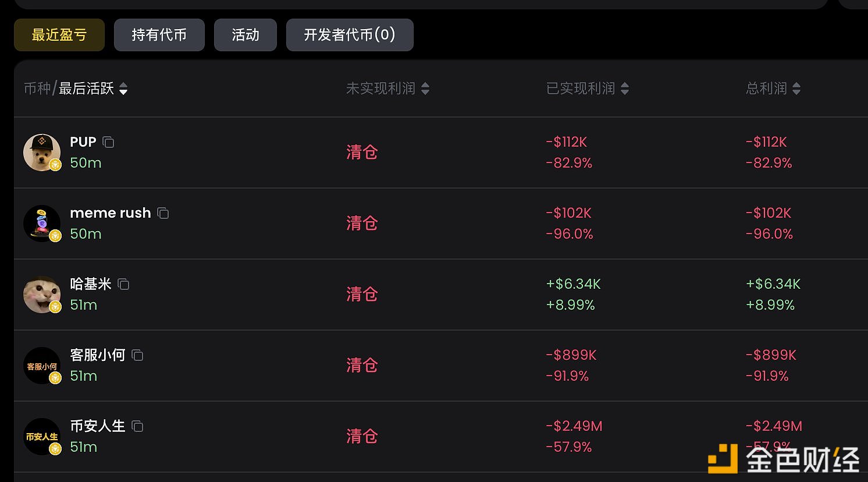The height and width of the screenshot is (482, 868).
Task: Click the 清仓 label in the PUP row
Action: point(362,153)
